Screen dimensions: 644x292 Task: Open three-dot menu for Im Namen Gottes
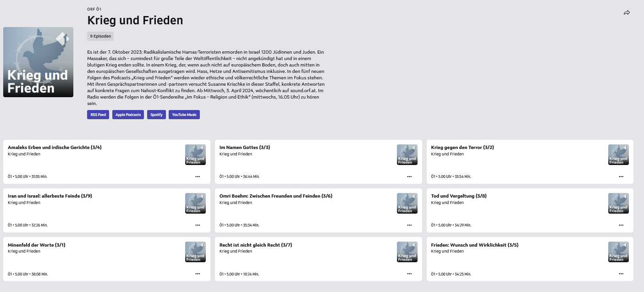tap(409, 176)
